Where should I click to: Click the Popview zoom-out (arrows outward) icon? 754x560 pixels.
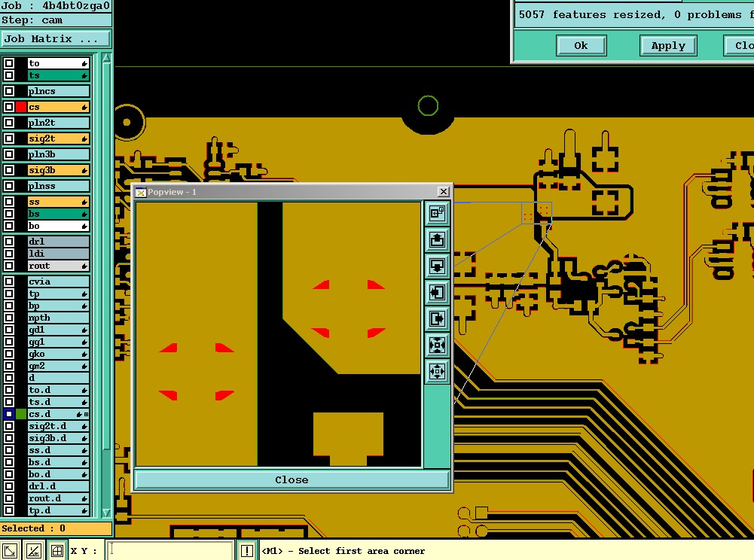point(437,371)
